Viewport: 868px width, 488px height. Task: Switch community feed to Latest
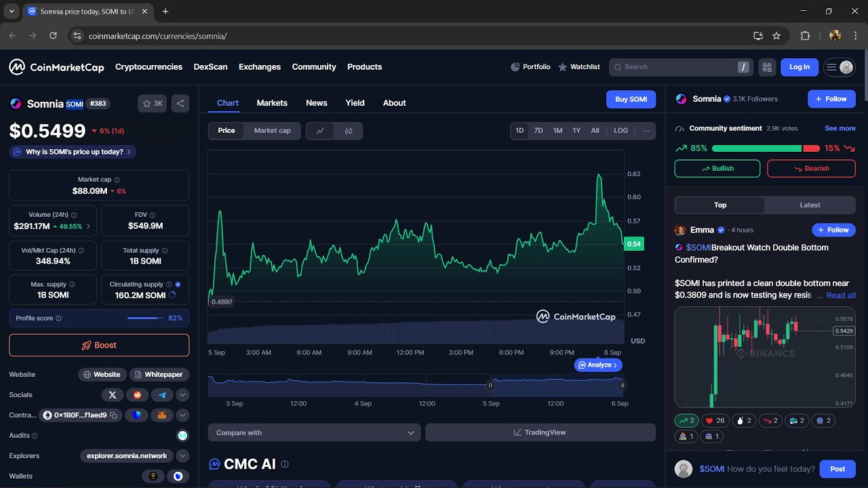pos(810,205)
